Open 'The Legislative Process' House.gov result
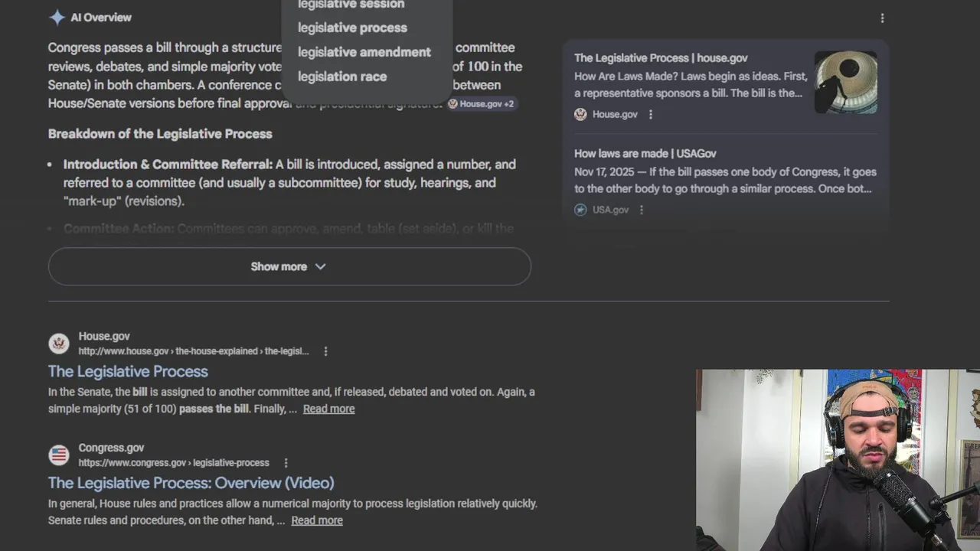 tap(128, 371)
